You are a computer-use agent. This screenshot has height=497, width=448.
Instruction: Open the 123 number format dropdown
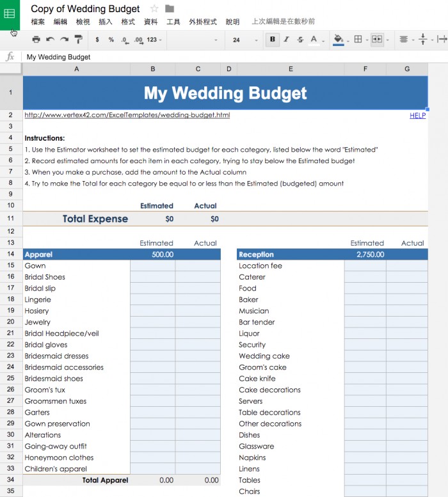click(x=154, y=40)
